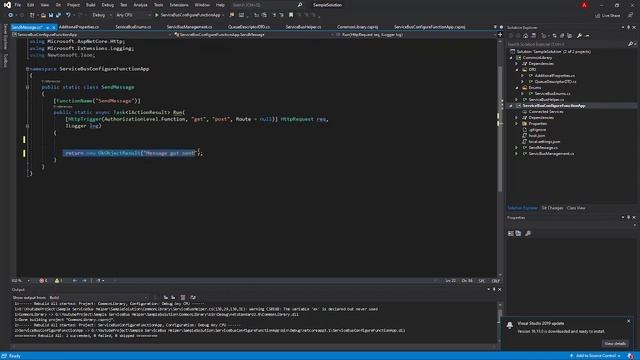Click the feedback icon beside Live Share
This screenshot has width=640, height=360.
pyautogui.click(x=631, y=16)
